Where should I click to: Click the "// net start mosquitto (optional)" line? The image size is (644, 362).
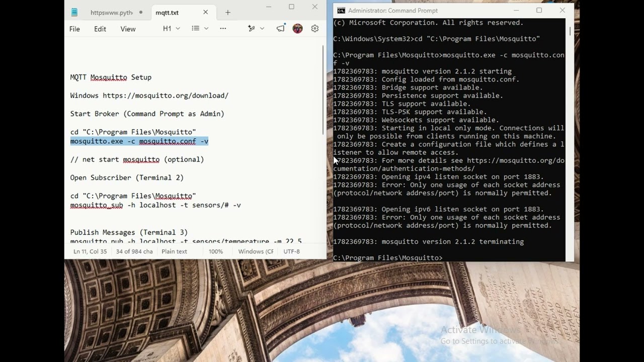click(137, 159)
